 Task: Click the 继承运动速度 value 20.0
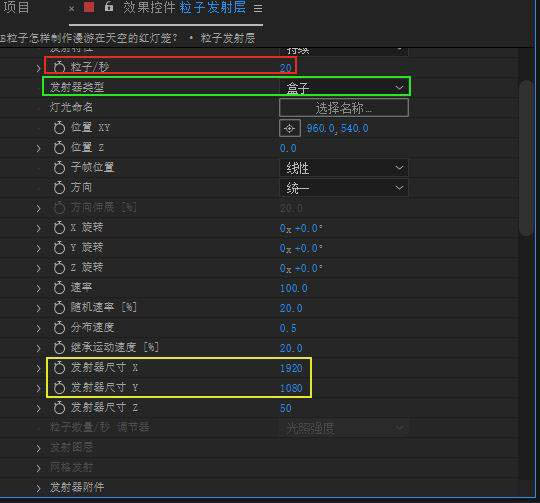pos(291,348)
